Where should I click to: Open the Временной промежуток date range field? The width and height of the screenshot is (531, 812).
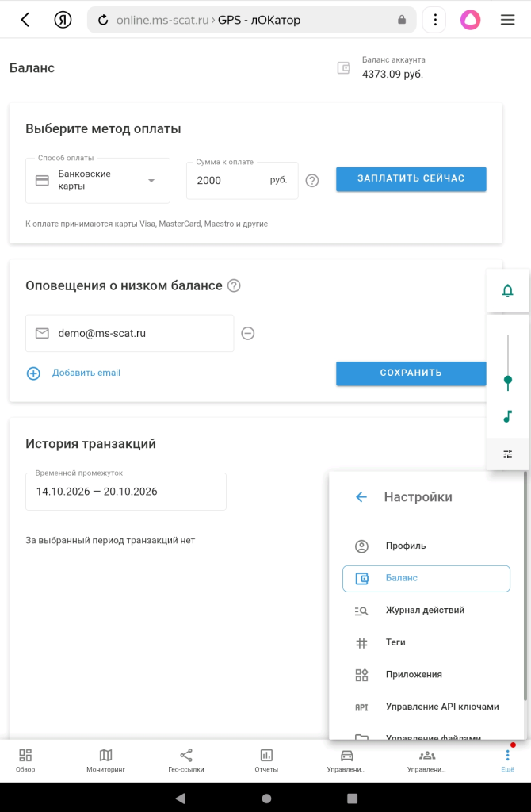pos(126,492)
